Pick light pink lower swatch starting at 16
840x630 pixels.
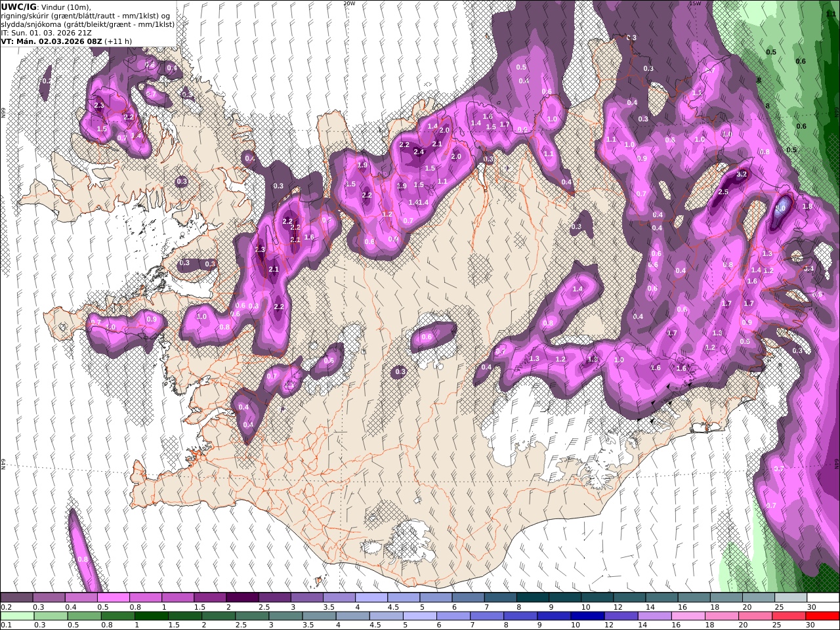pyautogui.click(x=688, y=616)
